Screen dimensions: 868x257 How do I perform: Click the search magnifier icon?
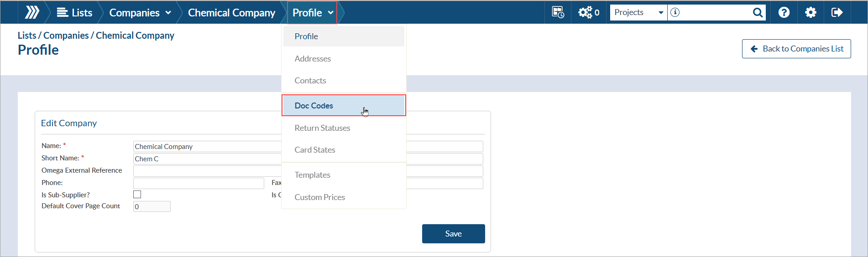pyautogui.click(x=758, y=12)
